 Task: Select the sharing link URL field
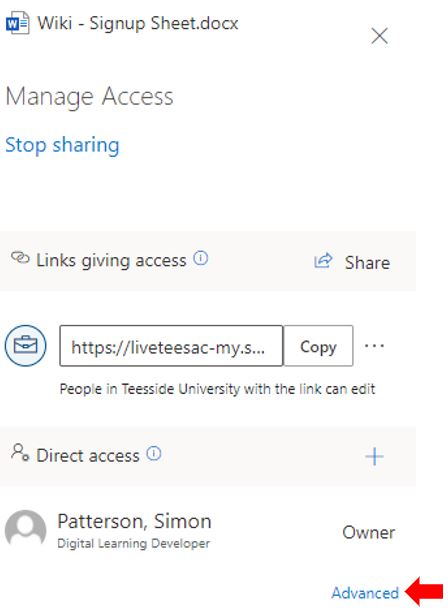click(171, 346)
